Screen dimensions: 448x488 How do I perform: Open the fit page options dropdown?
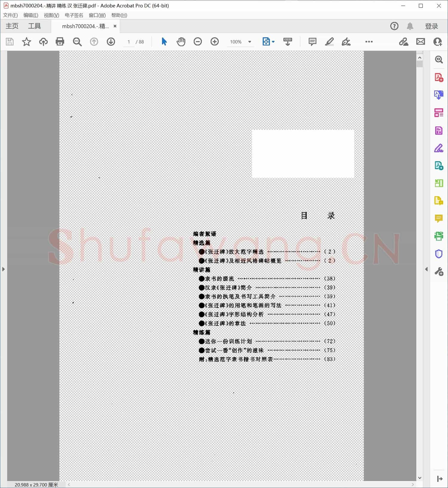click(273, 42)
